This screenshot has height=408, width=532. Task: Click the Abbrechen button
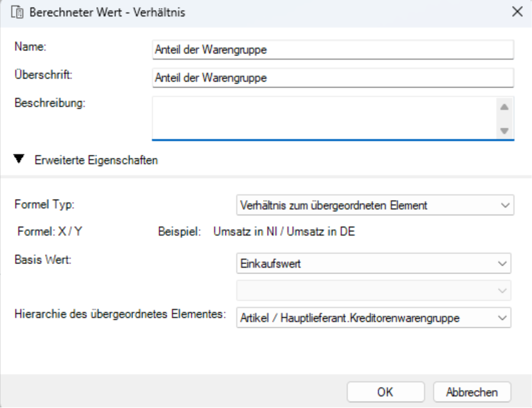(472, 392)
